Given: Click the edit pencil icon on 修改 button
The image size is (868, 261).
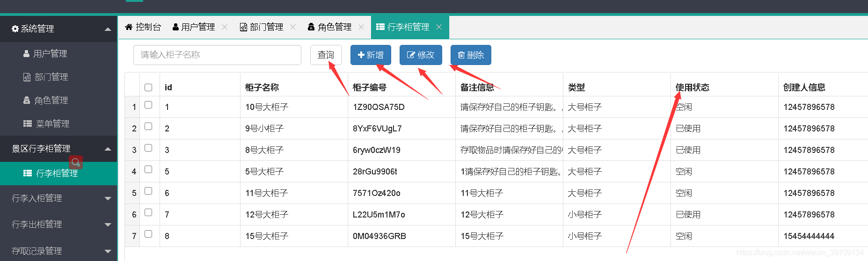Looking at the screenshot, I should [411, 55].
